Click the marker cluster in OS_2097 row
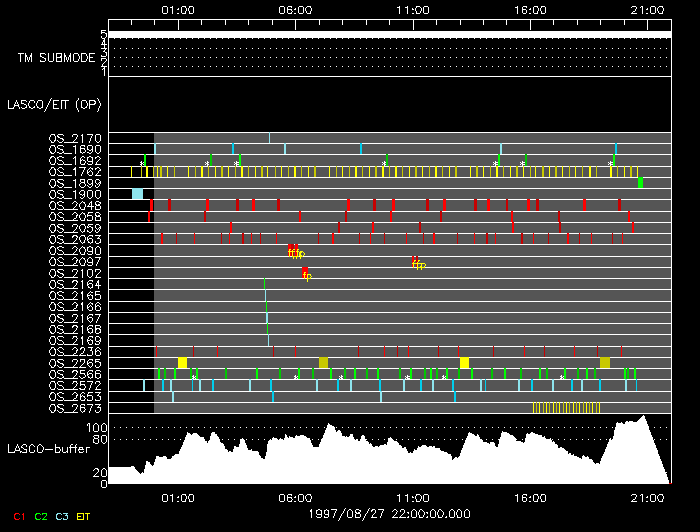 [x=418, y=263]
